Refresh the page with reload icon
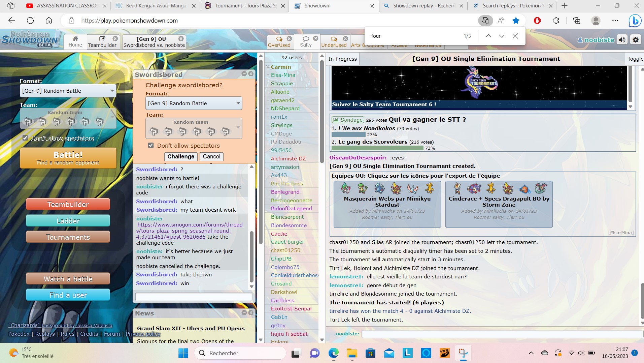Viewport: 644px width, 363px height. click(30, 21)
